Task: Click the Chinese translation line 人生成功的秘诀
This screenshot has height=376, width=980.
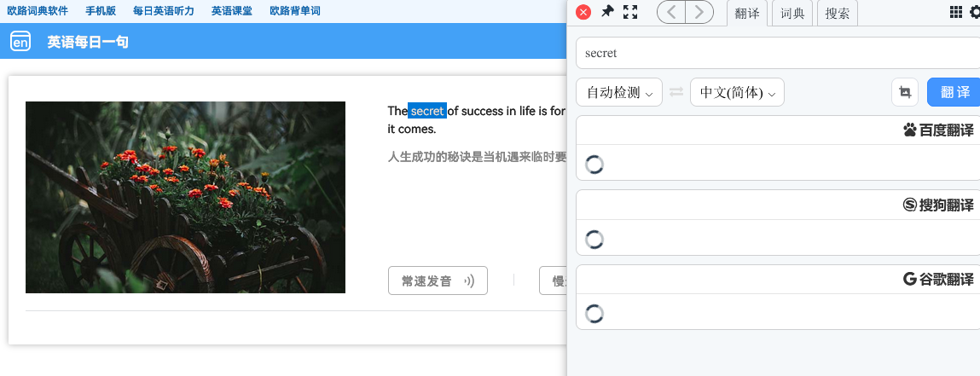Action: coord(477,157)
